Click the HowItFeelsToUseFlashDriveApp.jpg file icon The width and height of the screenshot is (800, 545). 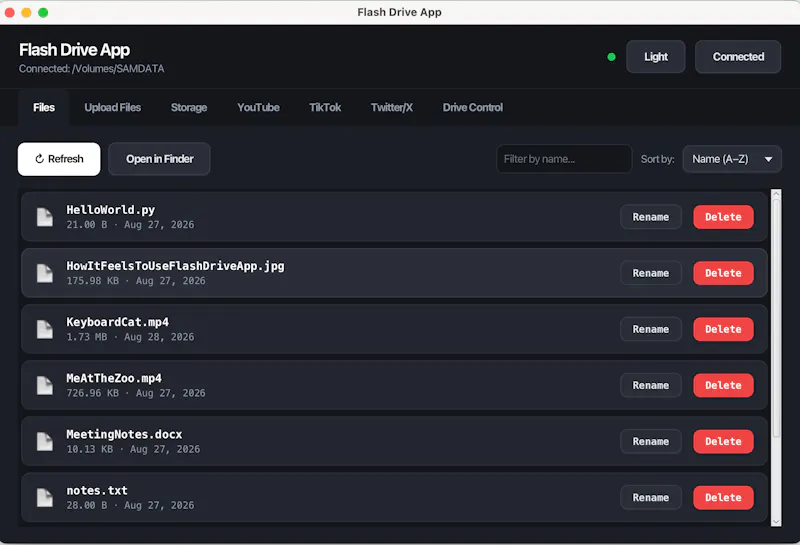coord(44,273)
